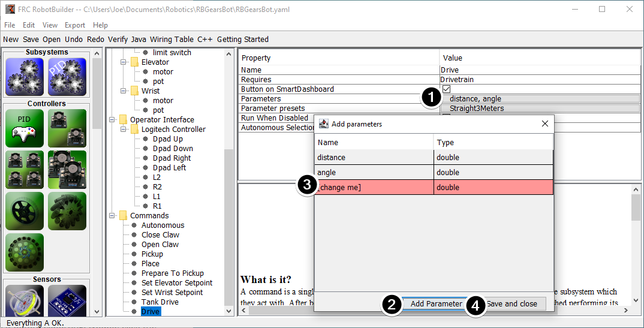Open the File menu
The image size is (644, 328).
pos(10,25)
